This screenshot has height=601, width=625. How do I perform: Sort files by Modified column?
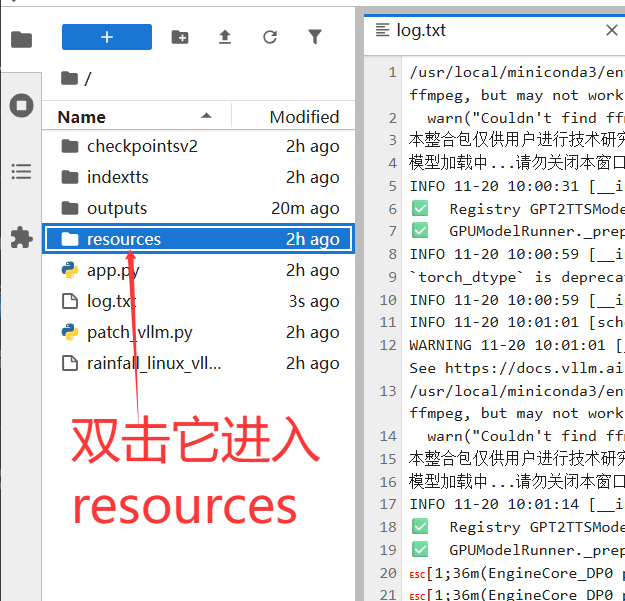[x=304, y=117]
